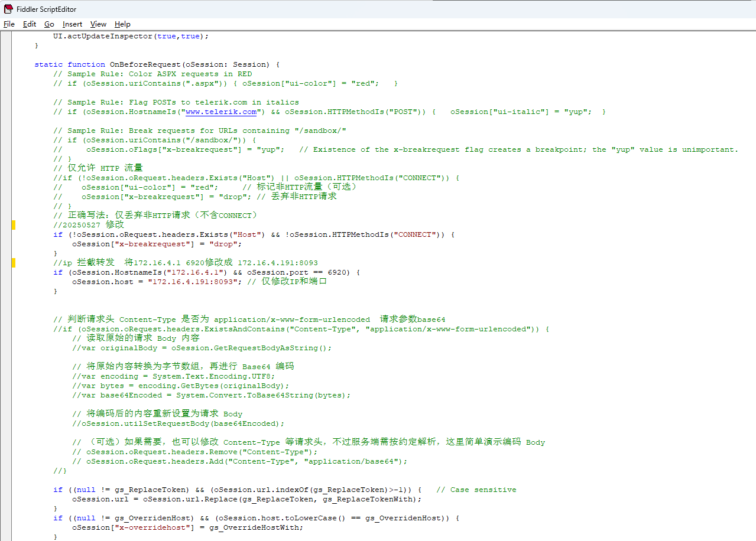756x541 pixels.
Task: Click the '// 将编码后的内容重新设置为请求 Body' comment
Action: pyautogui.click(x=157, y=414)
